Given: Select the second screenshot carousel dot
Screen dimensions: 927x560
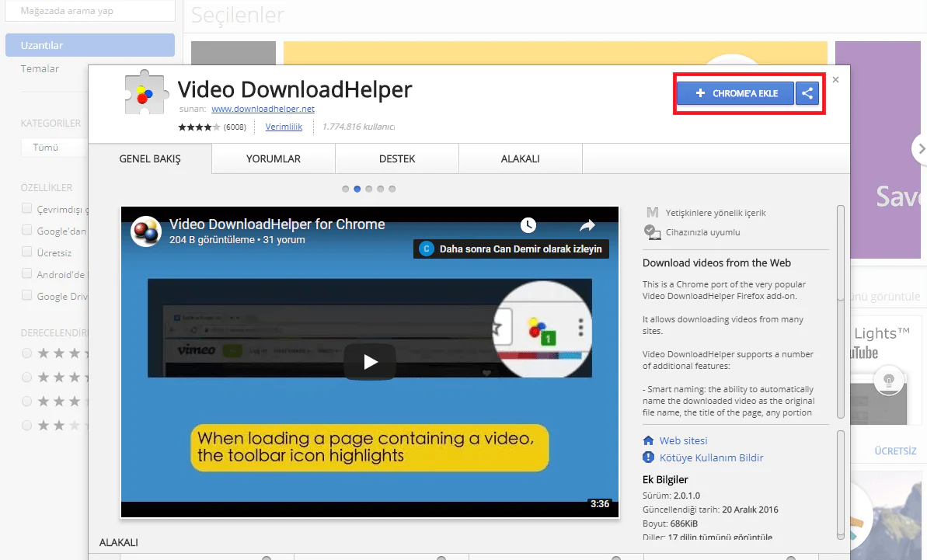Looking at the screenshot, I should (x=357, y=189).
